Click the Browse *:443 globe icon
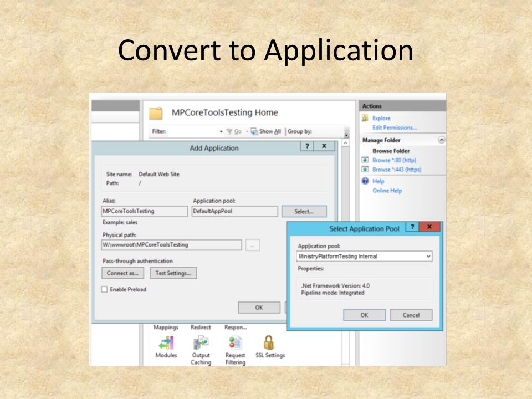The image size is (532, 399). coord(365,170)
